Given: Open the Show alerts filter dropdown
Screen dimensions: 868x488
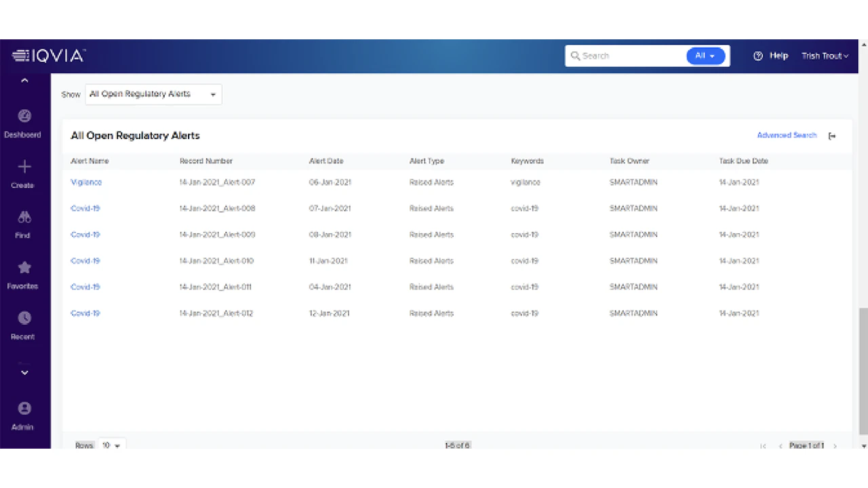Looking at the screenshot, I should click(153, 94).
